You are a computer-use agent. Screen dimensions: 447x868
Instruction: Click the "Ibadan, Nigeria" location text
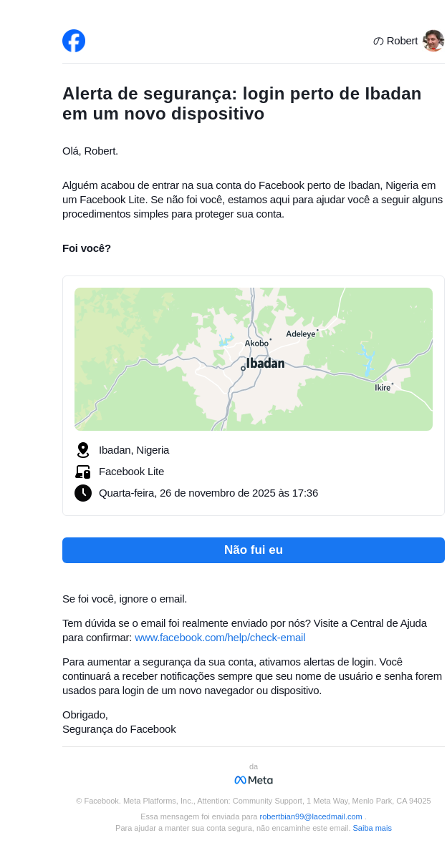pos(134,450)
